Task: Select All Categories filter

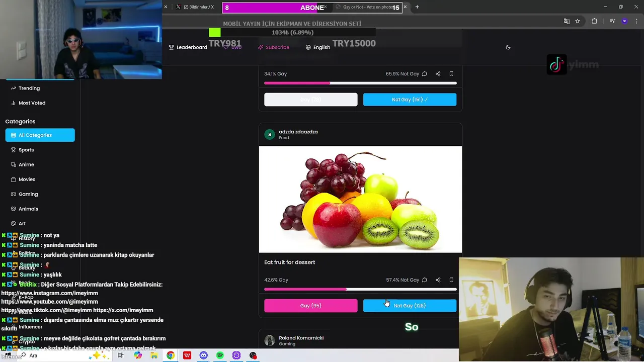Action: [40, 135]
